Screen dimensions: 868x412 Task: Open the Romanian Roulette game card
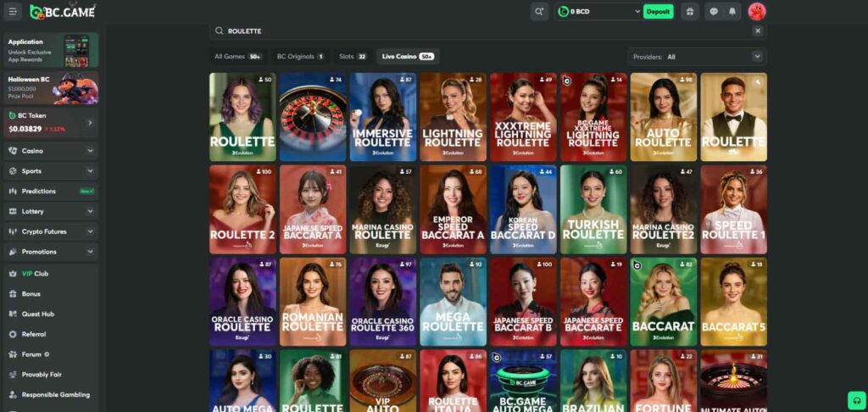click(313, 302)
